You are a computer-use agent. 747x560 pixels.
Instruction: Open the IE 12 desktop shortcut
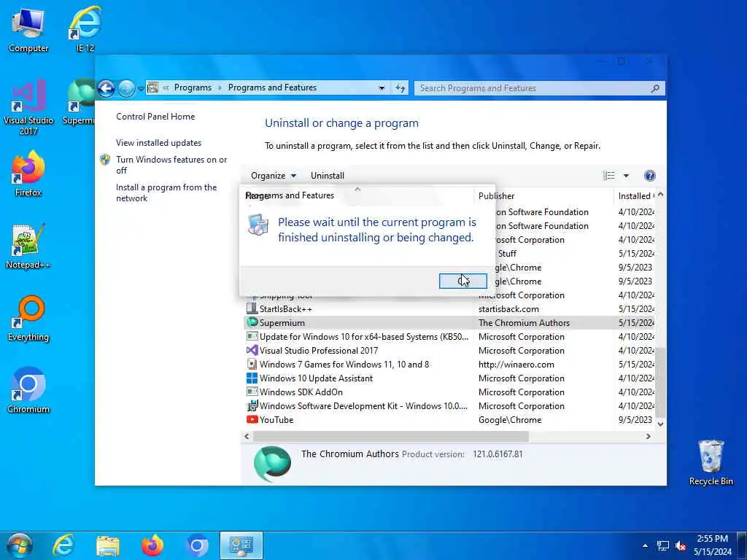[85, 29]
